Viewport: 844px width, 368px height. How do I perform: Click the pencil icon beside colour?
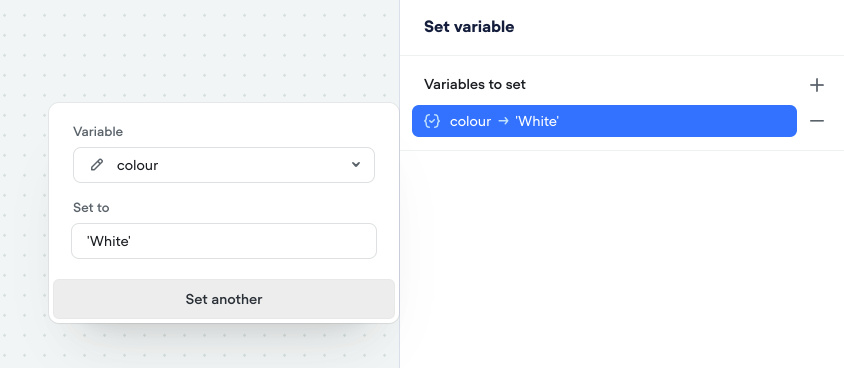tap(97, 165)
